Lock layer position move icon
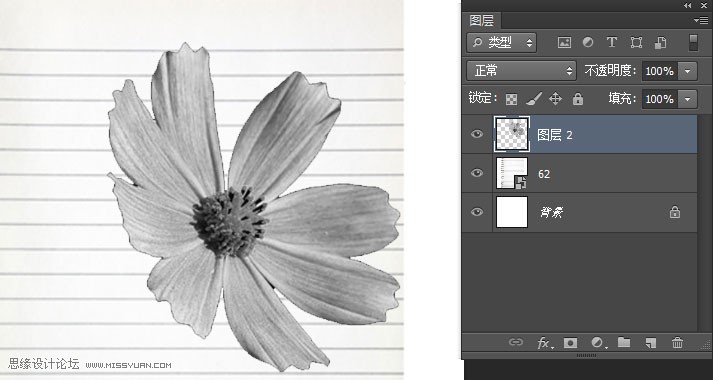Screen dimensions: 713x380 pos(556,99)
